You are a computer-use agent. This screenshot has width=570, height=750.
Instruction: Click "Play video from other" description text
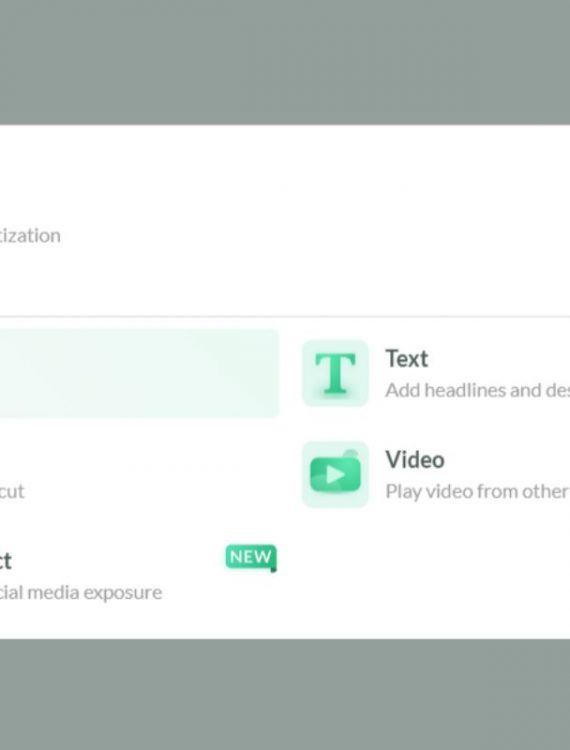[x=477, y=491]
